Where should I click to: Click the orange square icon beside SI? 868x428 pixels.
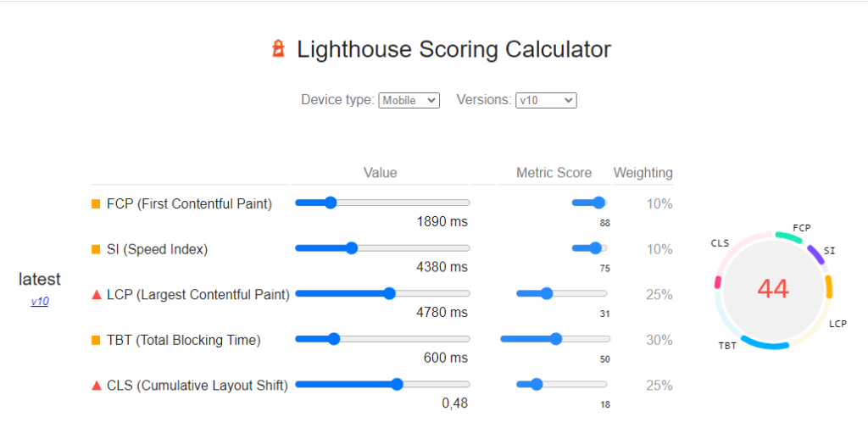(96, 249)
